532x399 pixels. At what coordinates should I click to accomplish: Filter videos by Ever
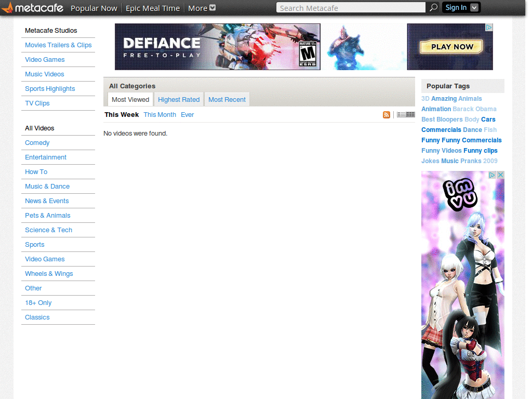coord(187,115)
